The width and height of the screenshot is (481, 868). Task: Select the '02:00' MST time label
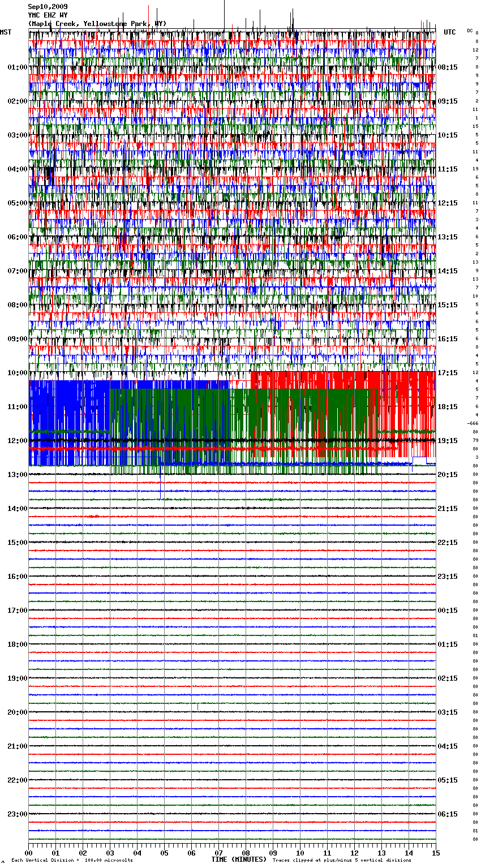[x=18, y=101]
